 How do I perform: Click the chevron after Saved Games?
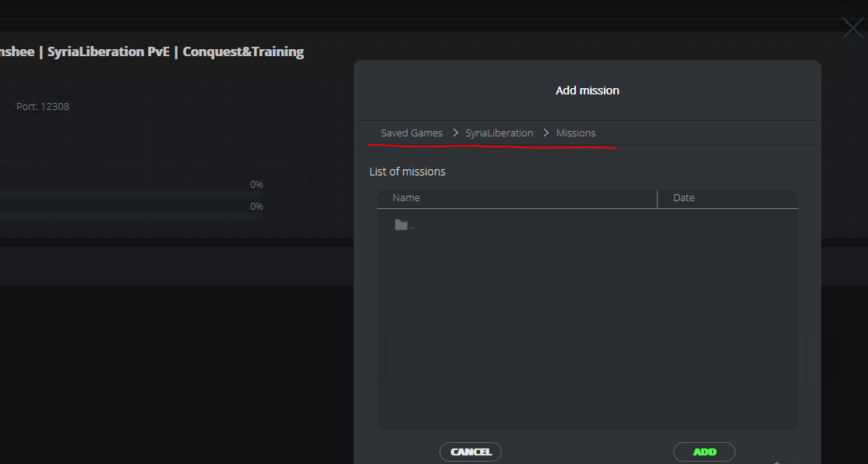(456, 133)
